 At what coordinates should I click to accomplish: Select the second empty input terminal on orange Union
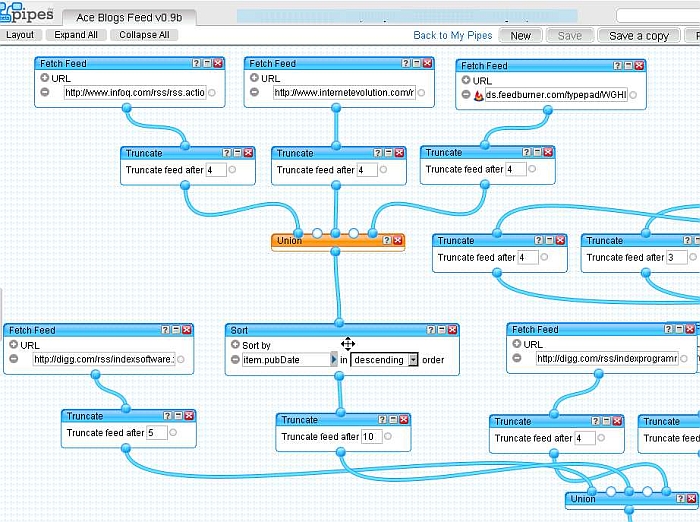(x=354, y=233)
